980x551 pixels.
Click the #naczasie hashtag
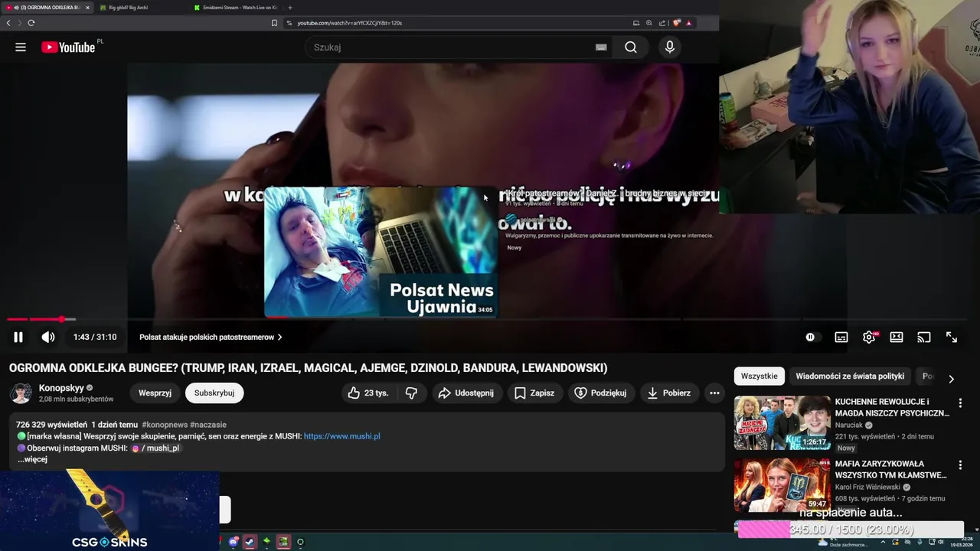pyautogui.click(x=208, y=425)
